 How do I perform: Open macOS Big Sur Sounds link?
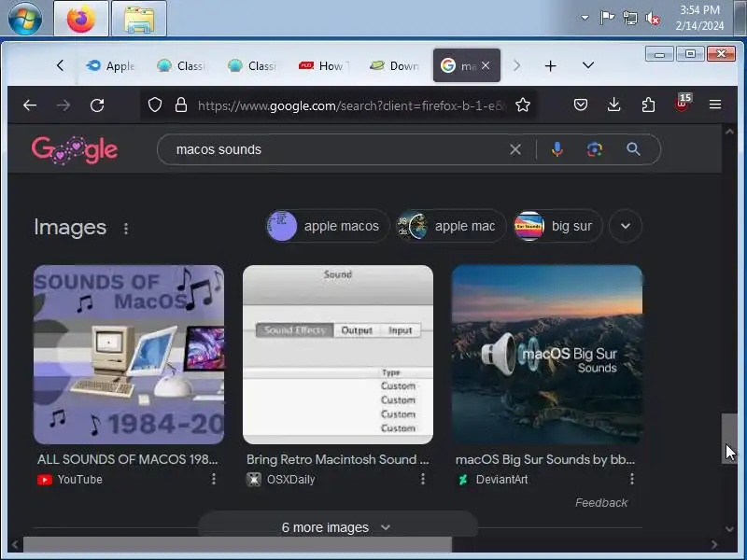click(x=545, y=459)
